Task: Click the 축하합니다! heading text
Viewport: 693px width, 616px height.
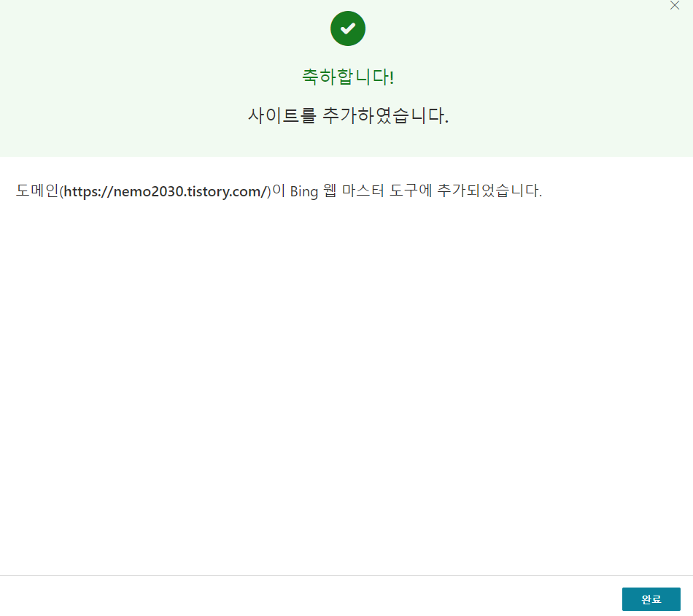Action: click(348, 77)
